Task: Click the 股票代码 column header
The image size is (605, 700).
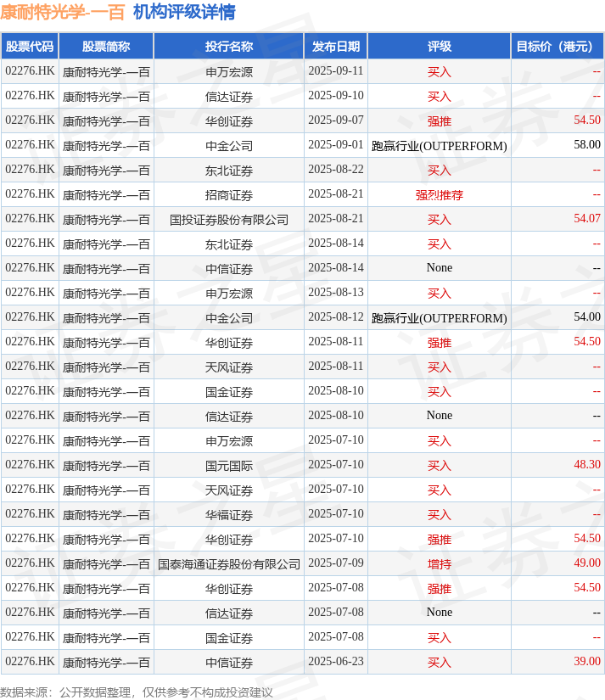Action: coord(30,47)
